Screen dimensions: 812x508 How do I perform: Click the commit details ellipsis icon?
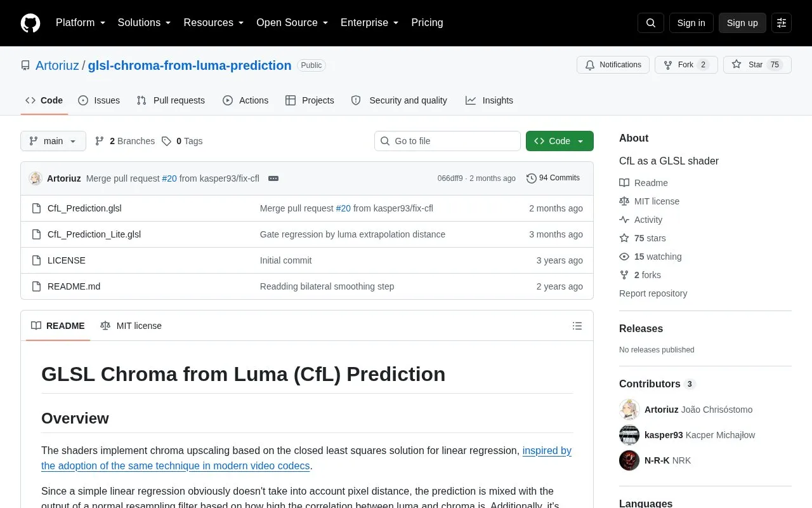pos(273,178)
